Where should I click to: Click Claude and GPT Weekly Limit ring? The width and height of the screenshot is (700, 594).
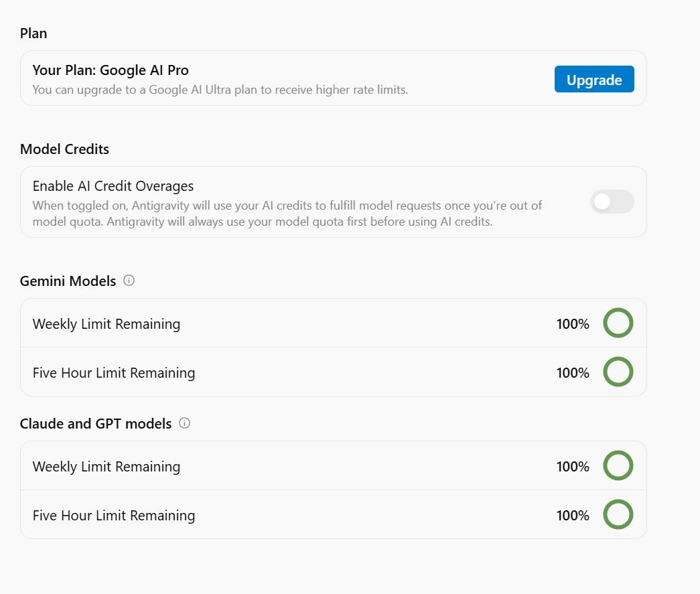618,465
